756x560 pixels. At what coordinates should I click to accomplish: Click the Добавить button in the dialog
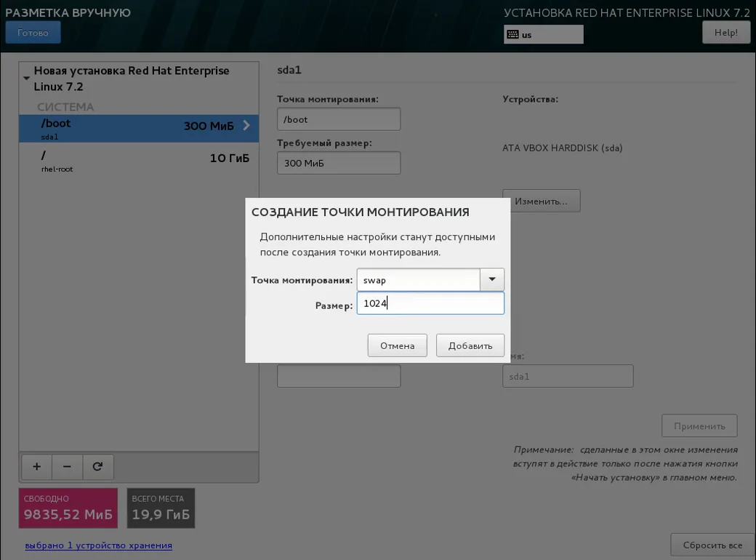tap(470, 345)
